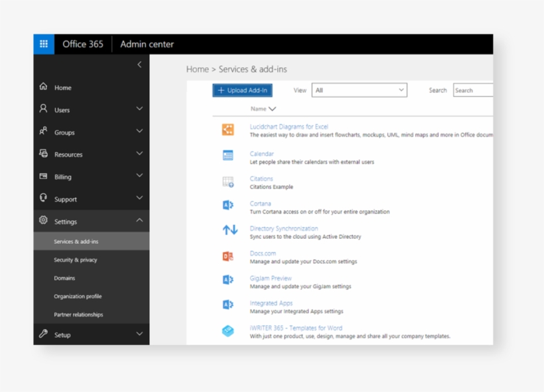Click the Cortana service icon

pyautogui.click(x=228, y=205)
